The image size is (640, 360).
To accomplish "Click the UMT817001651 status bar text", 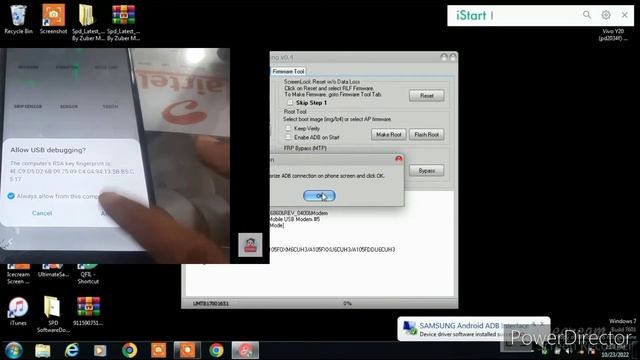I will [211, 304].
